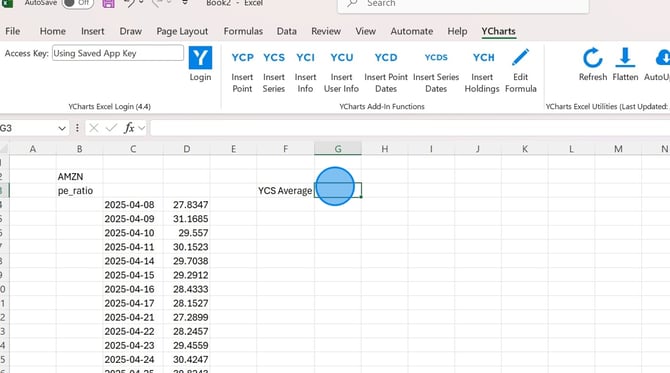Click the Insert Function fx icon
Screen dimensions: 670x373
[129, 128]
